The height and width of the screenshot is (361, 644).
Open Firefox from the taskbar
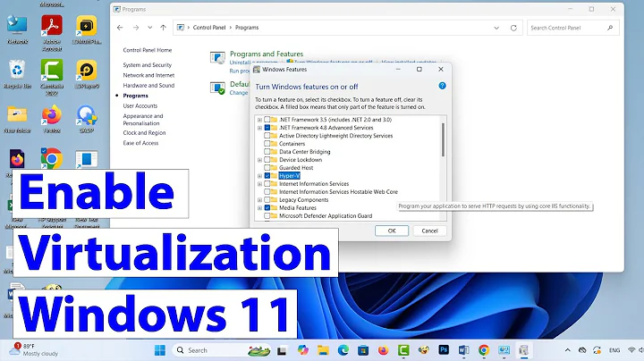tap(383, 350)
